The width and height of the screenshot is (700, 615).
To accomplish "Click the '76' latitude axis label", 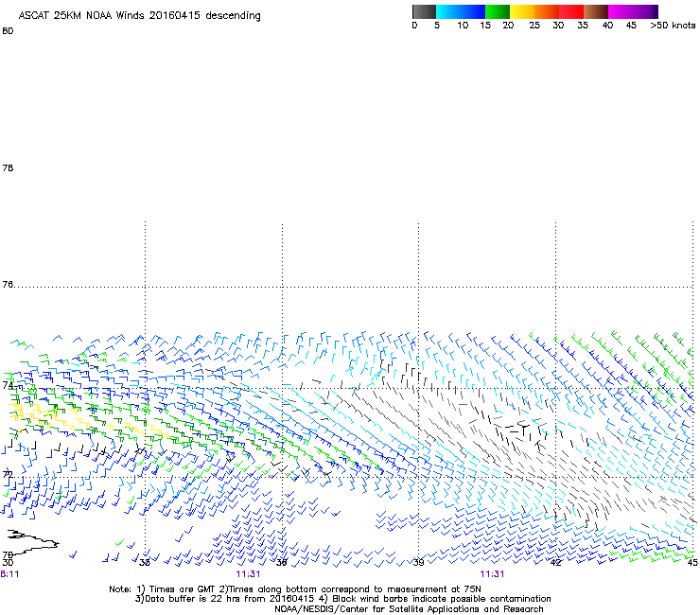I will pyautogui.click(x=8, y=285).
